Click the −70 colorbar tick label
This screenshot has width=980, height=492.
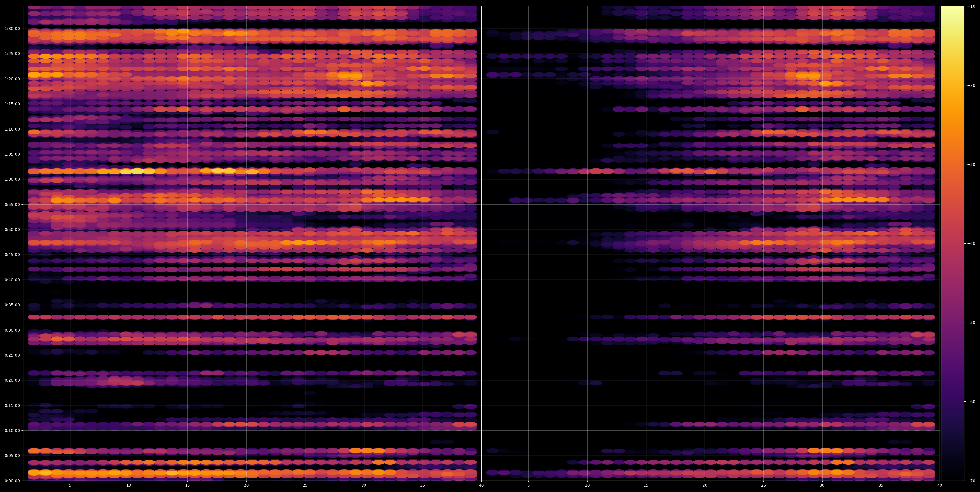tap(971, 481)
